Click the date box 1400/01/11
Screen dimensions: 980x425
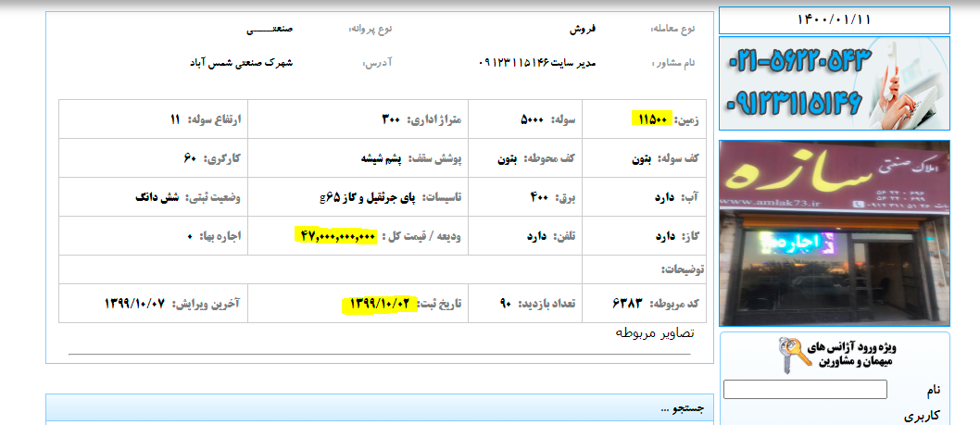point(835,20)
